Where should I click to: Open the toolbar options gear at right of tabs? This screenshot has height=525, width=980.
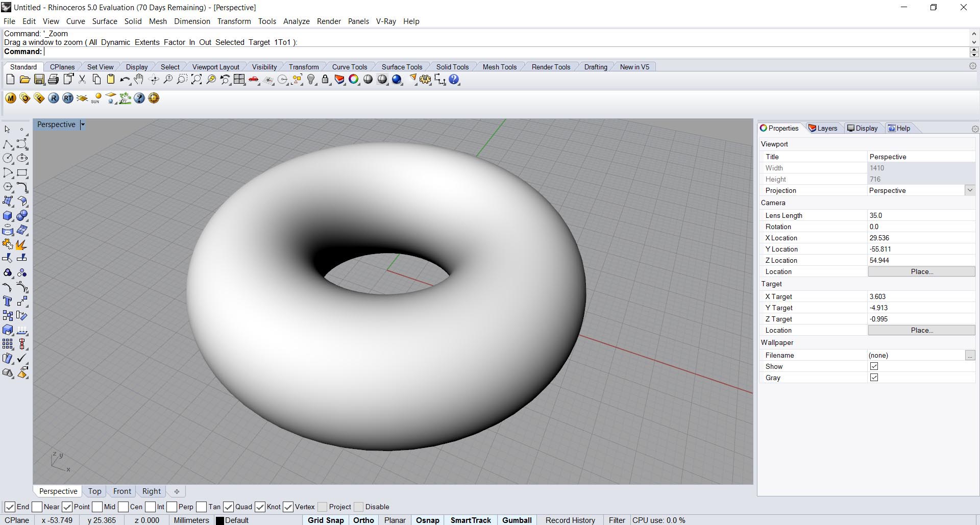tap(972, 66)
